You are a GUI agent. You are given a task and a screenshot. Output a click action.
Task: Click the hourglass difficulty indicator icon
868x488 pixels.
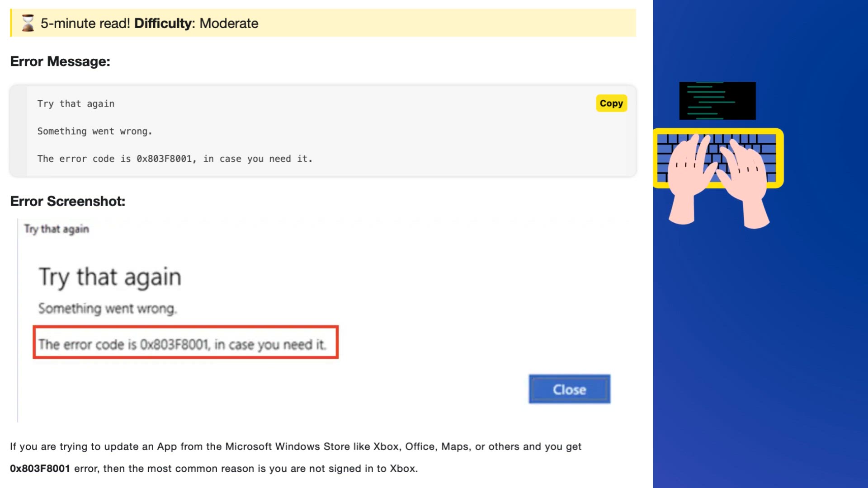[28, 23]
